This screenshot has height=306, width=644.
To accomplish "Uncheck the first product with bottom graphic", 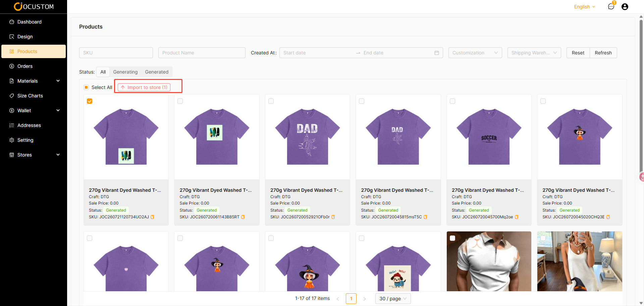I will pos(90,101).
